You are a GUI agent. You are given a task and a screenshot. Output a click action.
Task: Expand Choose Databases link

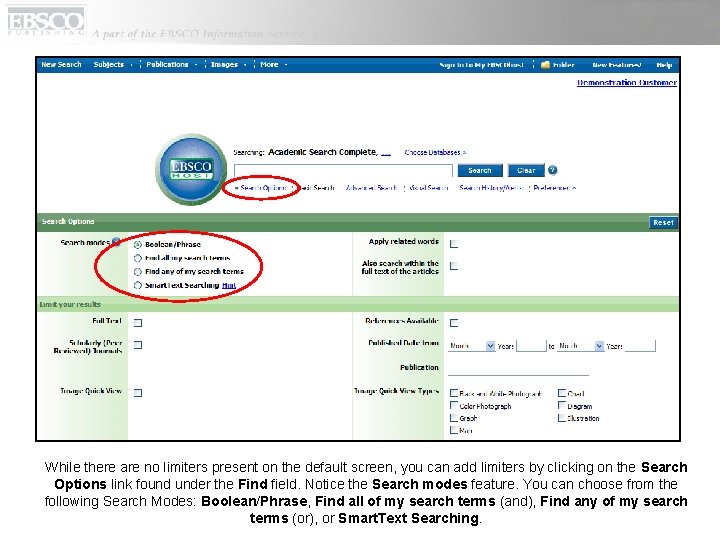pyautogui.click(x=435, y=152)
